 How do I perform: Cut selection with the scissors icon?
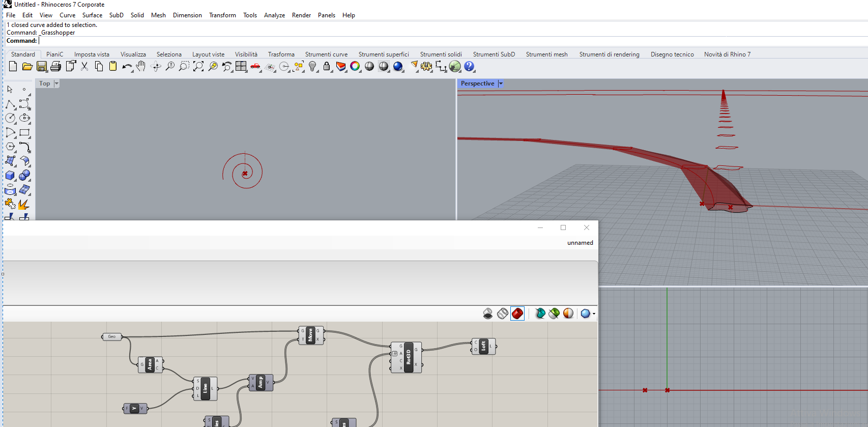[84, 66]
